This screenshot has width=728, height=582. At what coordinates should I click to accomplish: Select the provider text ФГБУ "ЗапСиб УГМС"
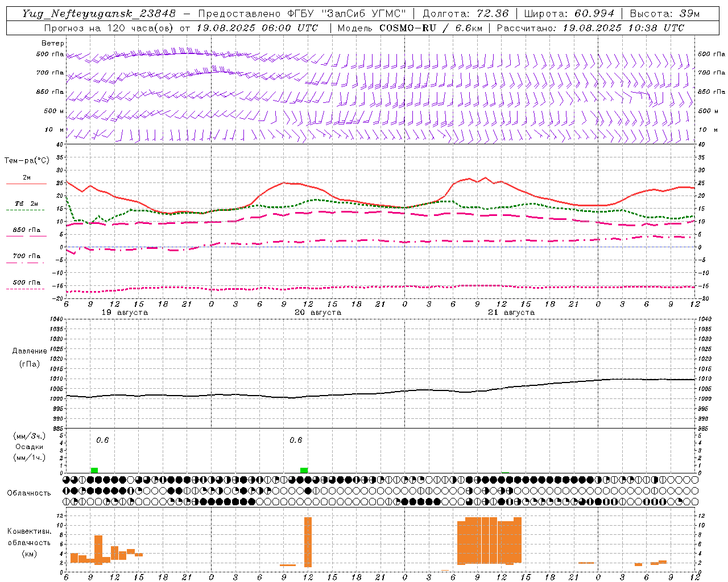pyautogui.click(x=348, y=14)
